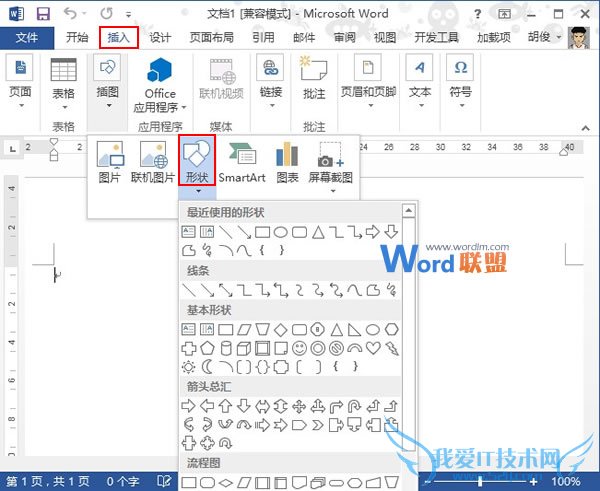Image resolution: width=600 pixels, height=491 pixels.
Task: Click the zoom slider handle
Action: pos(480,481)
